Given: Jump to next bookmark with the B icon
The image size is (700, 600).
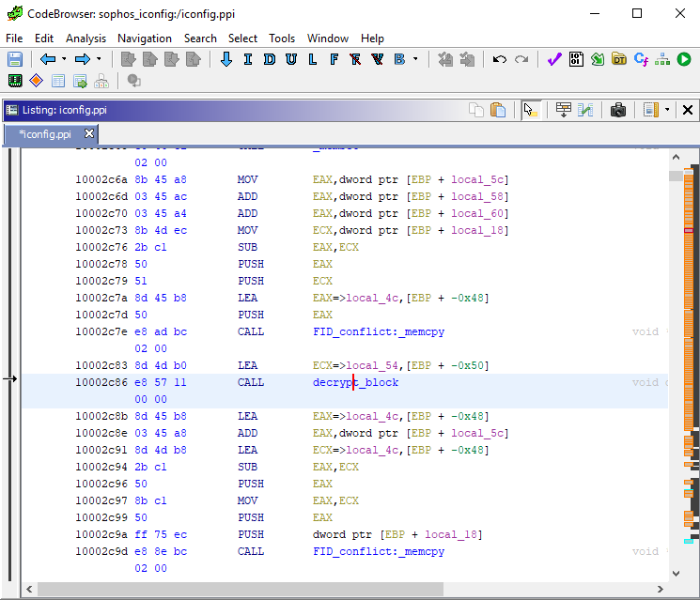Looking at the screenshot, I should (399, 59).
